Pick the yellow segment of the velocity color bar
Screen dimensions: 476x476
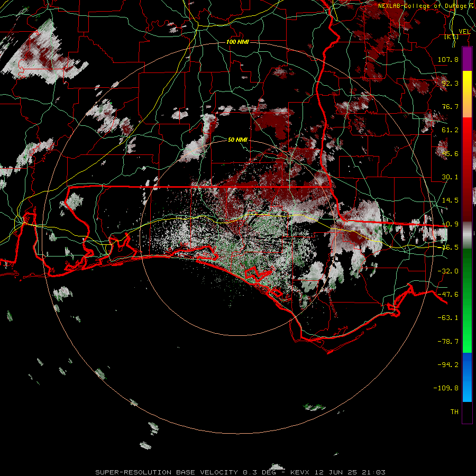467,83
